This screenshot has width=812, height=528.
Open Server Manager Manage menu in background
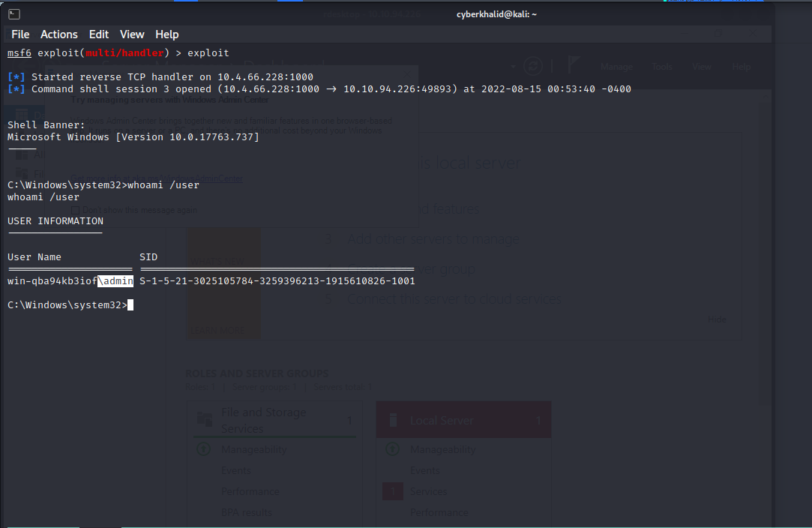(616, 67)
